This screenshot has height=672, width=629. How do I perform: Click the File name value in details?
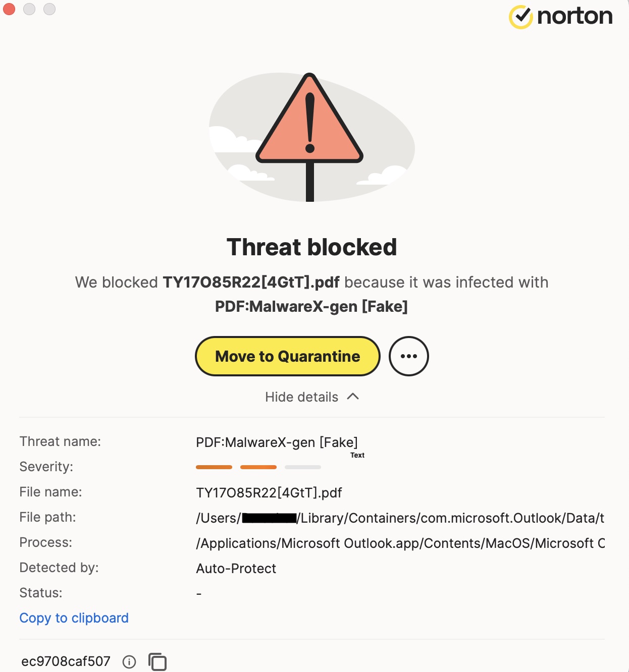click(269, 493)
